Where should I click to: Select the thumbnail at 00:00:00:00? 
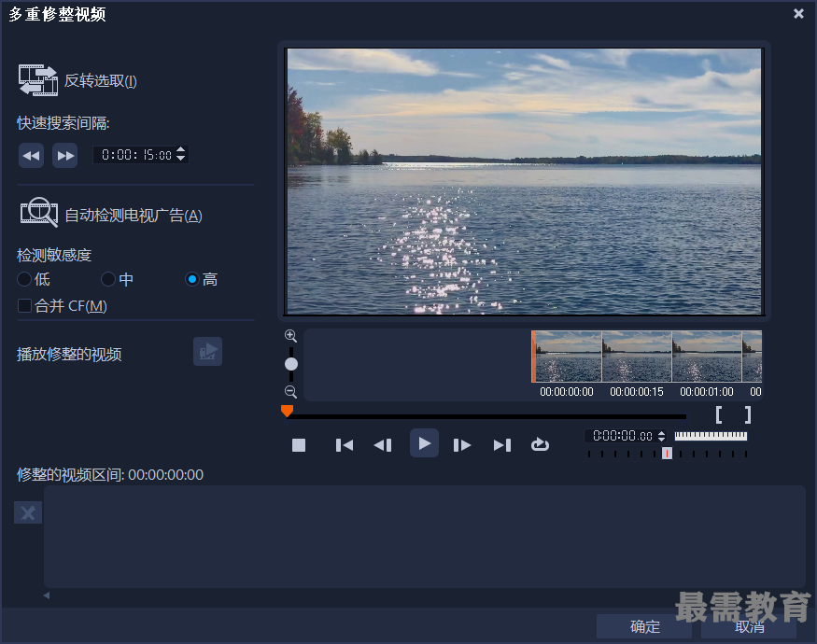[567, 357]
